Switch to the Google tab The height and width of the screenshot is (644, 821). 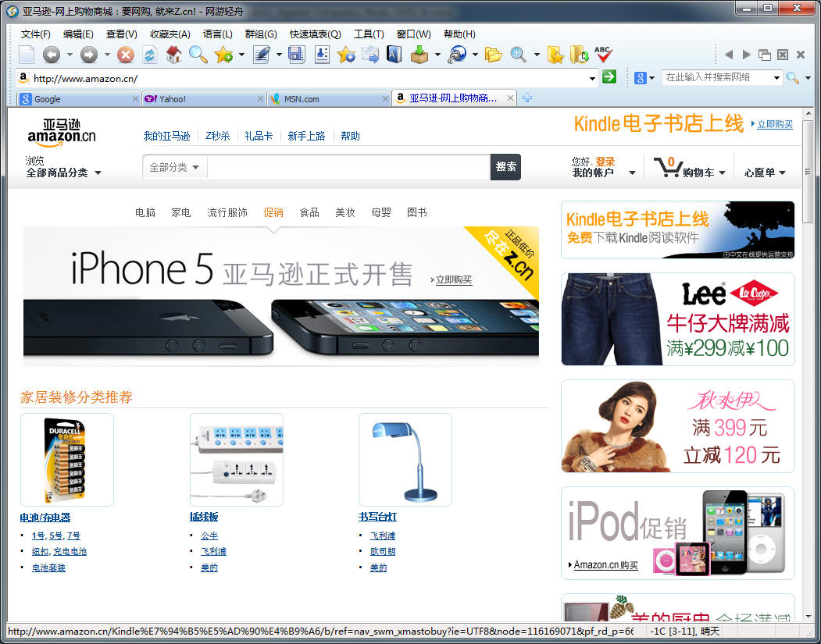78,99
